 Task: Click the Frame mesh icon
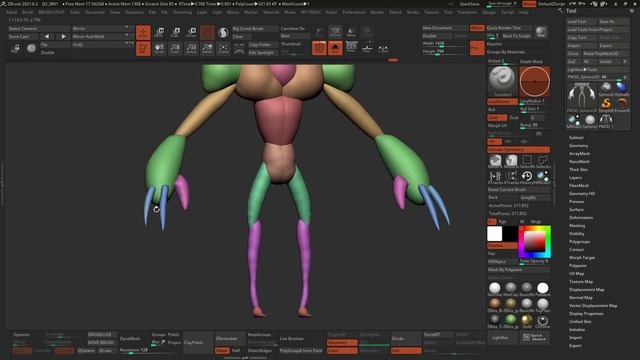223,49
